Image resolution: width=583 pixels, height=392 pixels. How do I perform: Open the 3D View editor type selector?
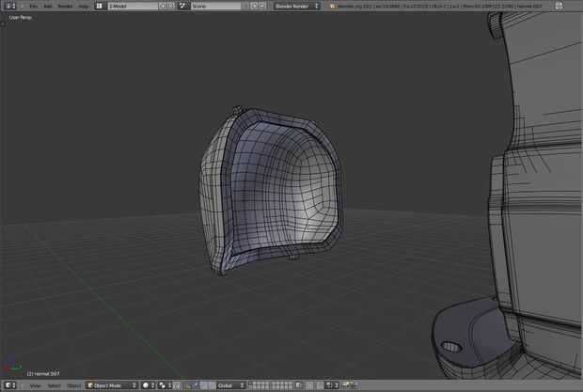pos(10,385)
